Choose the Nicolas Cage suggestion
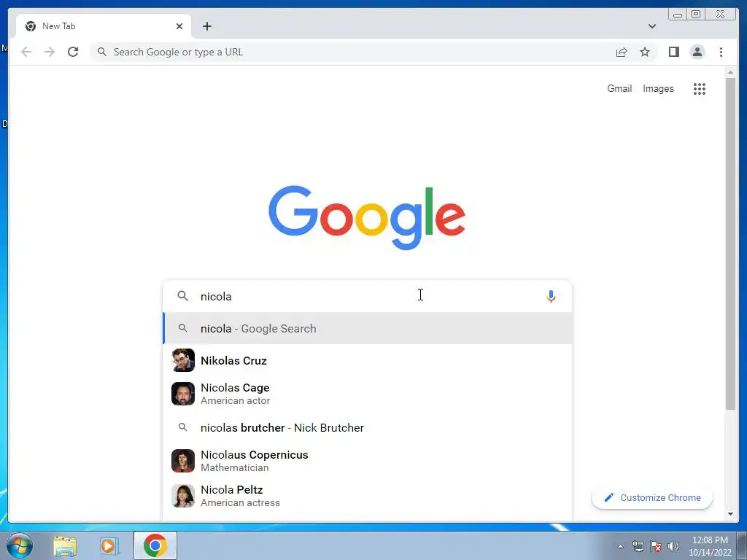The height and width of the screenshot is (560, 747). pyautogui.click(x=368, y=394)
